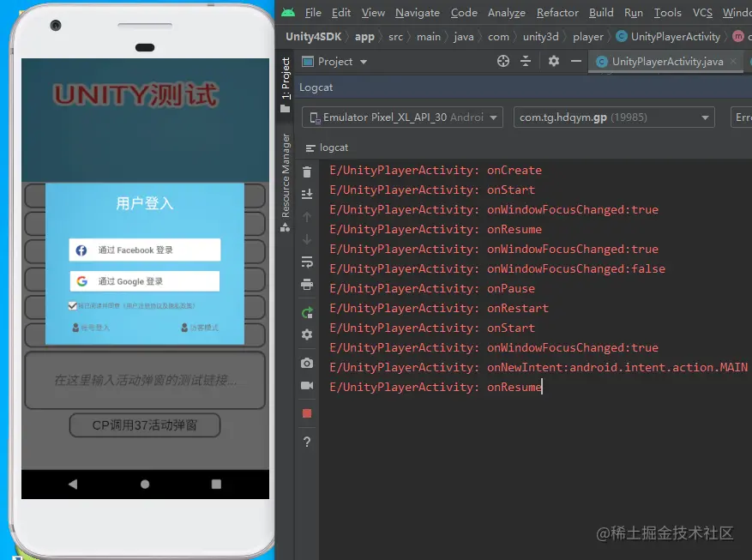Clear logcat with the trash icon
This screenshot has height=560, width=752.
(307, 172)
